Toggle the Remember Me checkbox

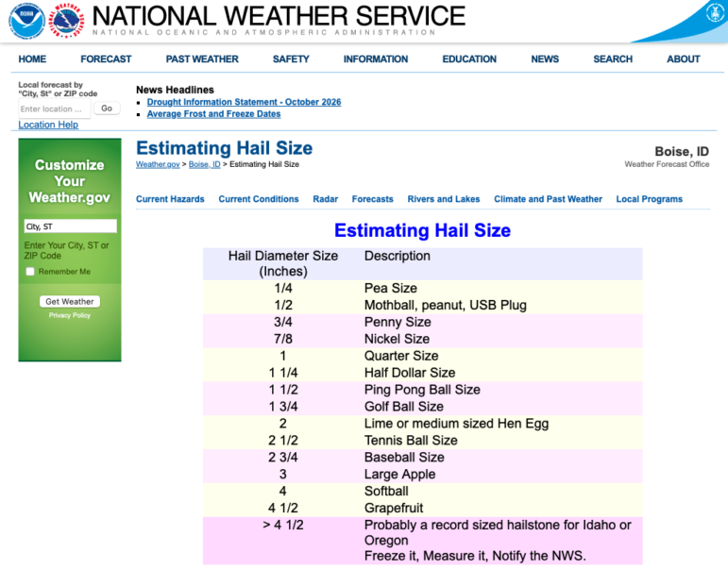[x=30, y=272]
